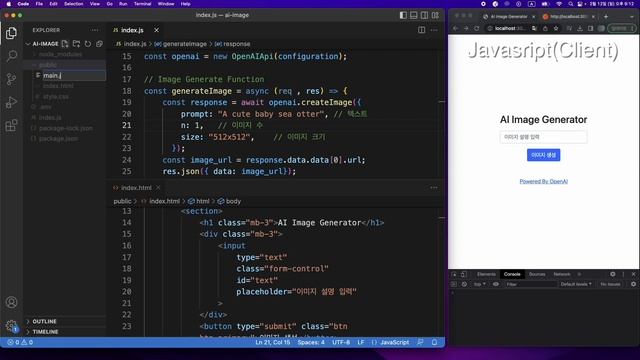Click the main.j file name rename field
640x360 pixels.
coord(74,75)
